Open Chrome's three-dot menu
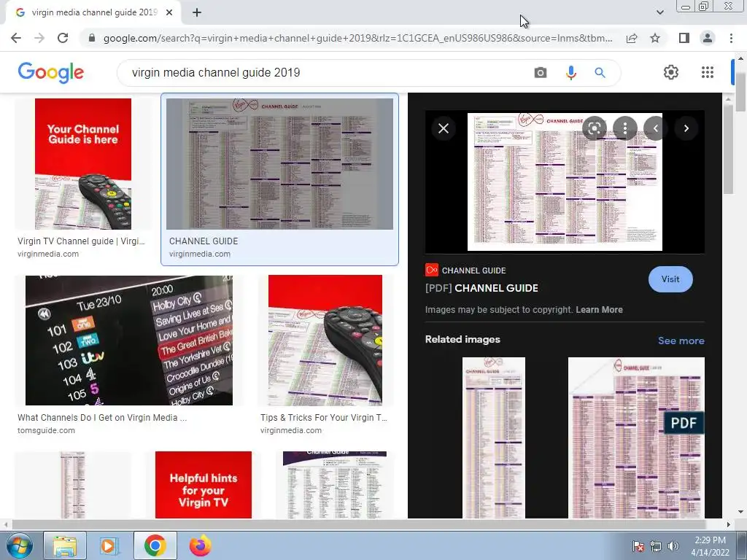The image size is (747, 560). [x=731, y=38]
